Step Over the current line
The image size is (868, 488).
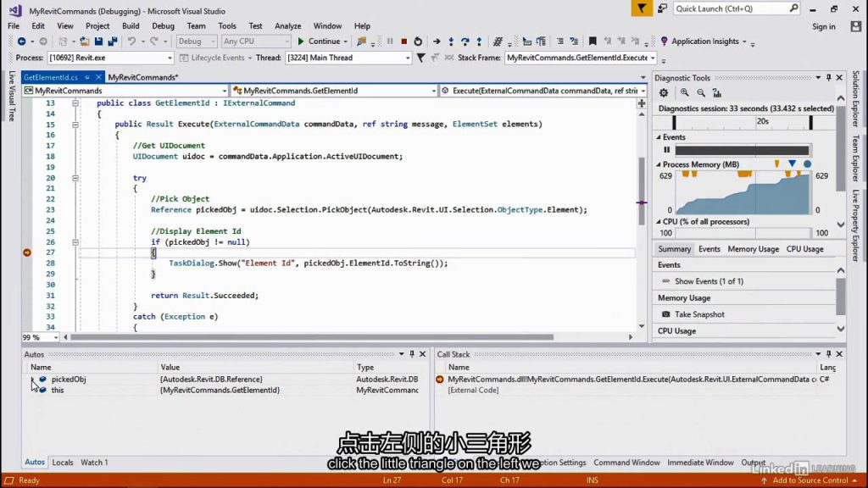tap(465, 42)
